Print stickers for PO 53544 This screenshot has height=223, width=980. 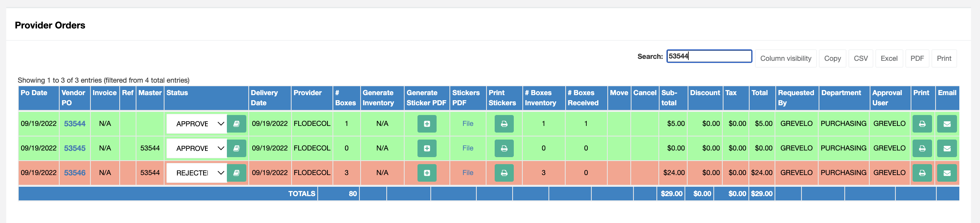pyautogui.click(x=504, y=124)
